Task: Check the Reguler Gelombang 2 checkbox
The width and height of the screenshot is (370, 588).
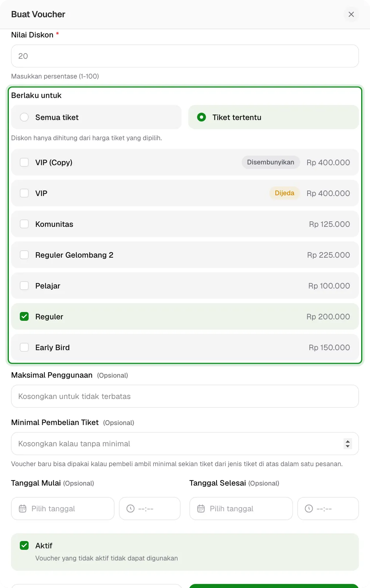Action: 24,255
